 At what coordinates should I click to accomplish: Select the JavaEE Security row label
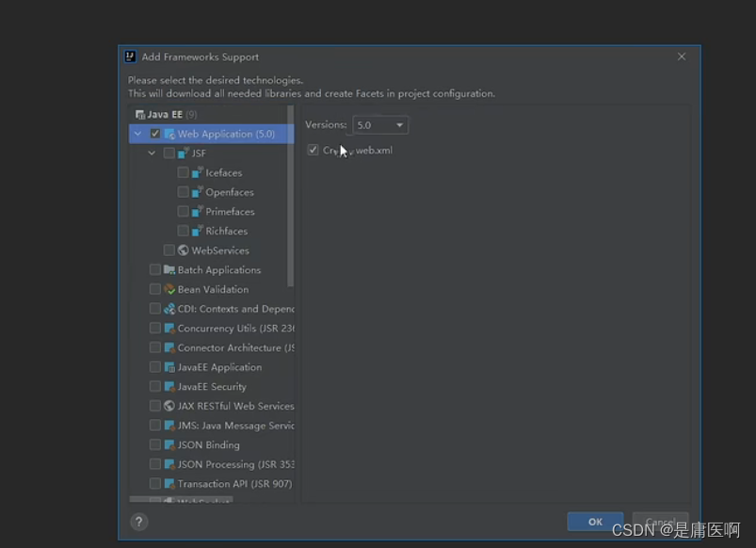pos(212,387)
